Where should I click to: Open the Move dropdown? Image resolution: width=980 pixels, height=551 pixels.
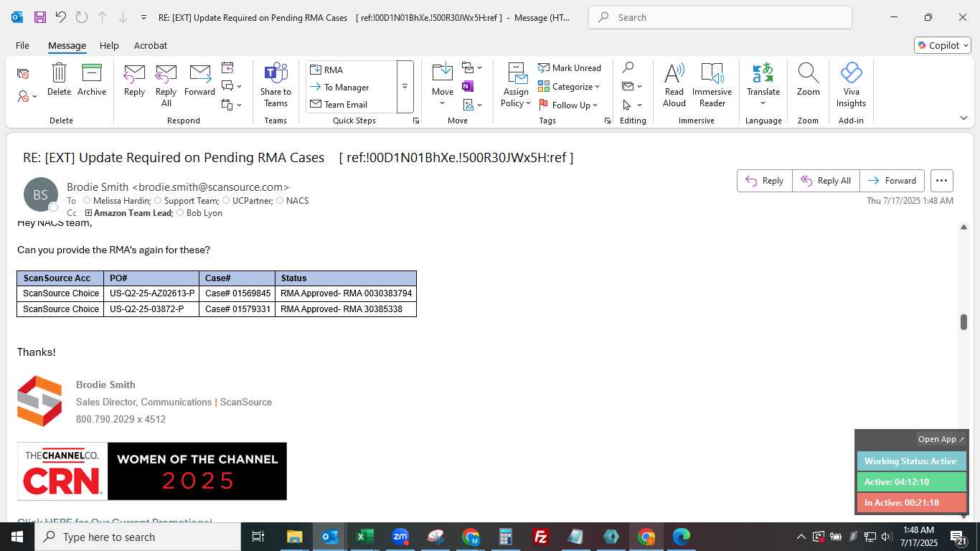pyautogui.click(x=443, y=85)
